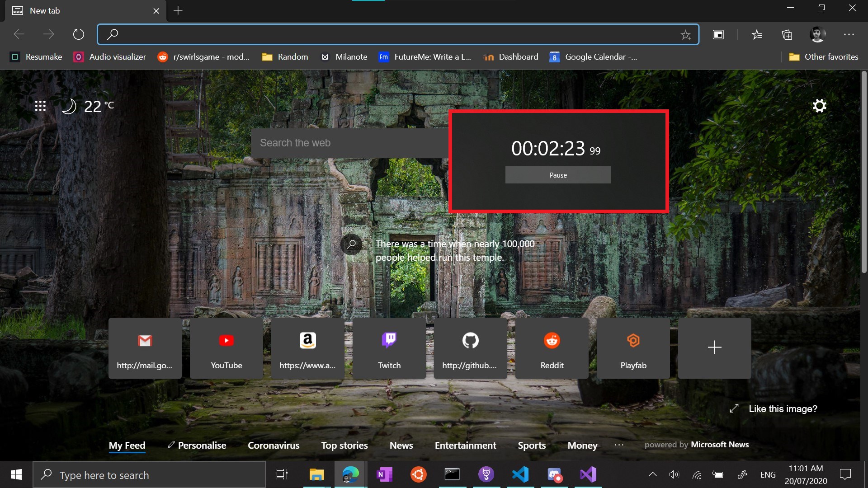The height and width of the screenshot is (488, 868).
Task: Click the app launcher grid icon
Action: pos(40,106)
